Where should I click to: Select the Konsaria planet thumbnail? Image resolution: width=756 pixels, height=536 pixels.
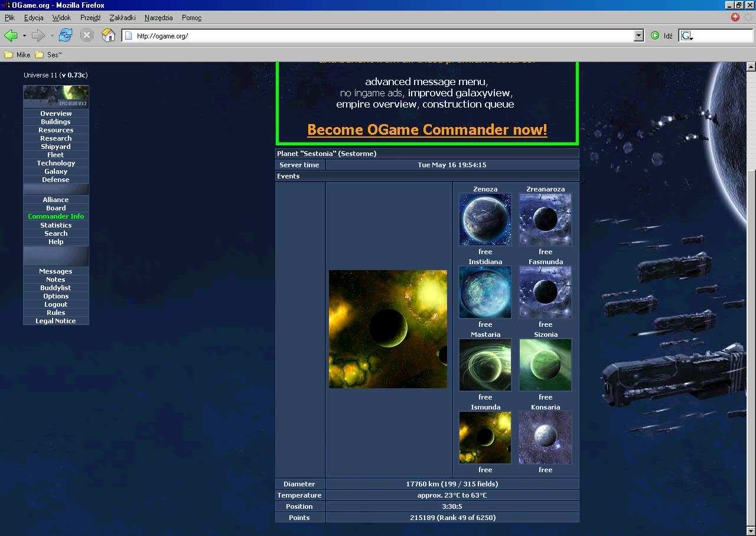[x=546, y=437]
